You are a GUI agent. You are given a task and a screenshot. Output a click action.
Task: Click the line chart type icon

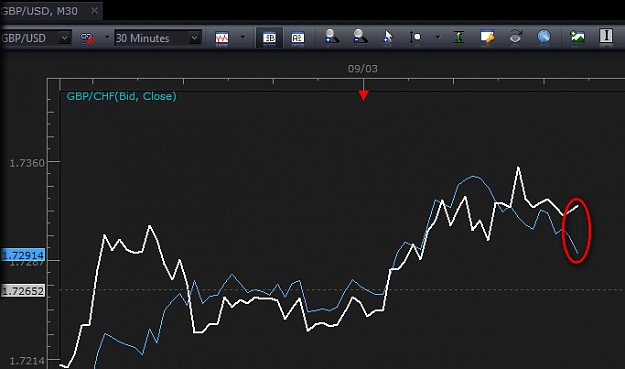click(x=222, y=38)
